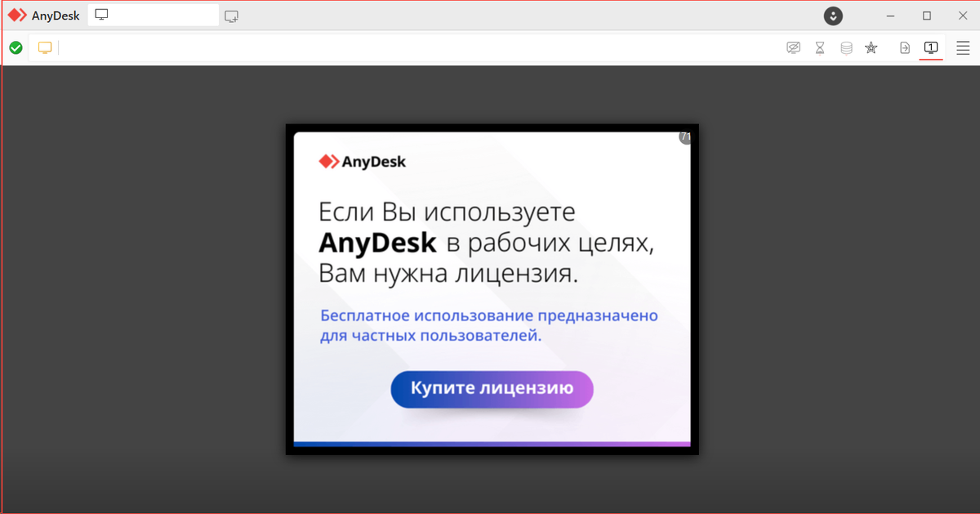Click the heading Вам нужна лицензия
The image size is (980, 514).
pos(448,274)
